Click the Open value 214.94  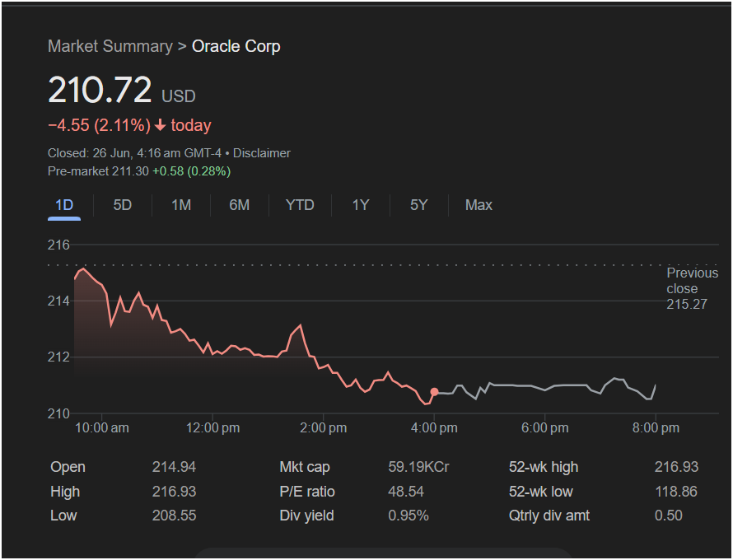coord(174,467)
